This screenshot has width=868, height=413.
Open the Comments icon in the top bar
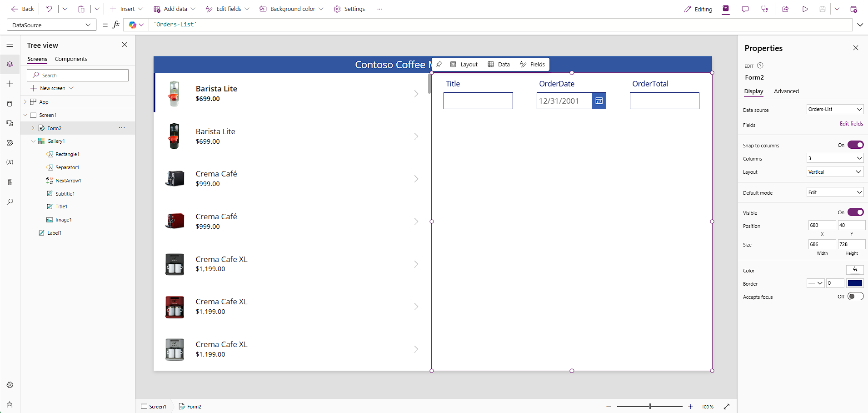(x=745, y=9)
